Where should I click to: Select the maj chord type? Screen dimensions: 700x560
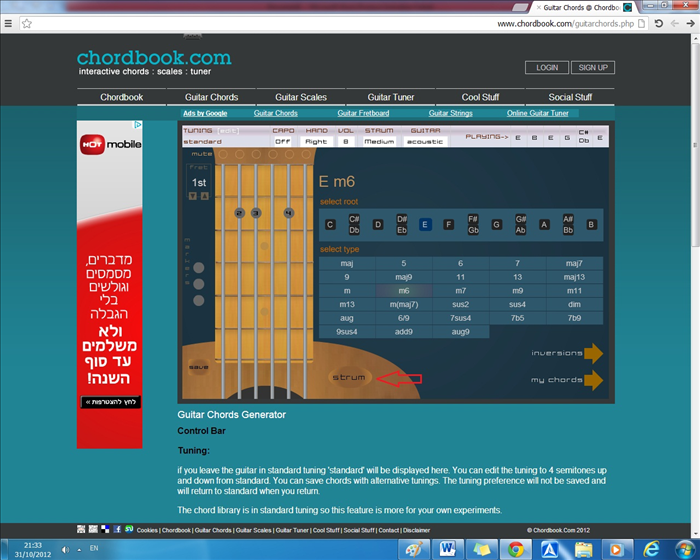pyautogui.click(x=347, y=263)
